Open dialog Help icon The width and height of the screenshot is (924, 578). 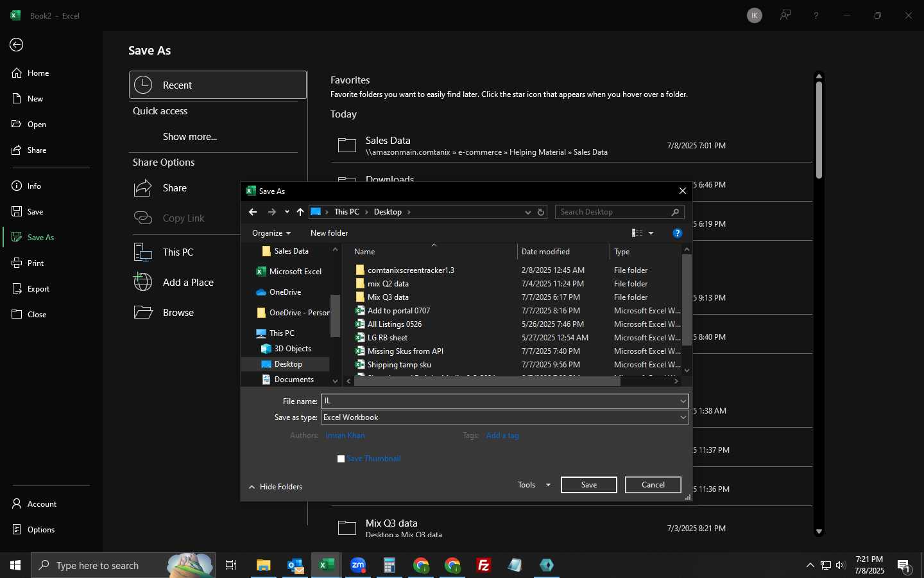677,233
